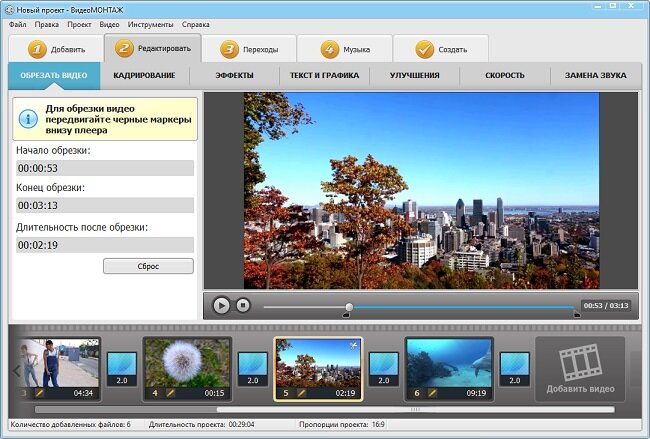Click the duration field showing 00:02:19
The height and width of the screenshot is (439, 650).
pos(105,245)
